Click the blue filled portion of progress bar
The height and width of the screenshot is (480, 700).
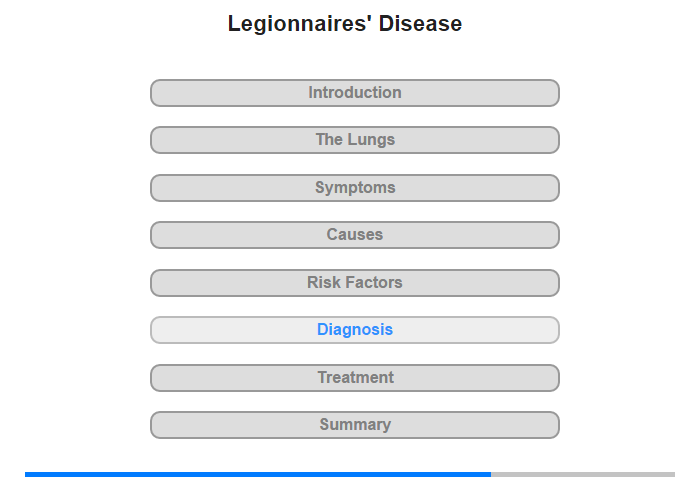coord(258,474)
